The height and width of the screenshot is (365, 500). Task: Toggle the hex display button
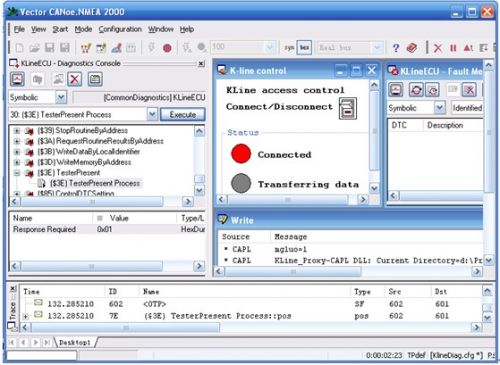point(304,48)
